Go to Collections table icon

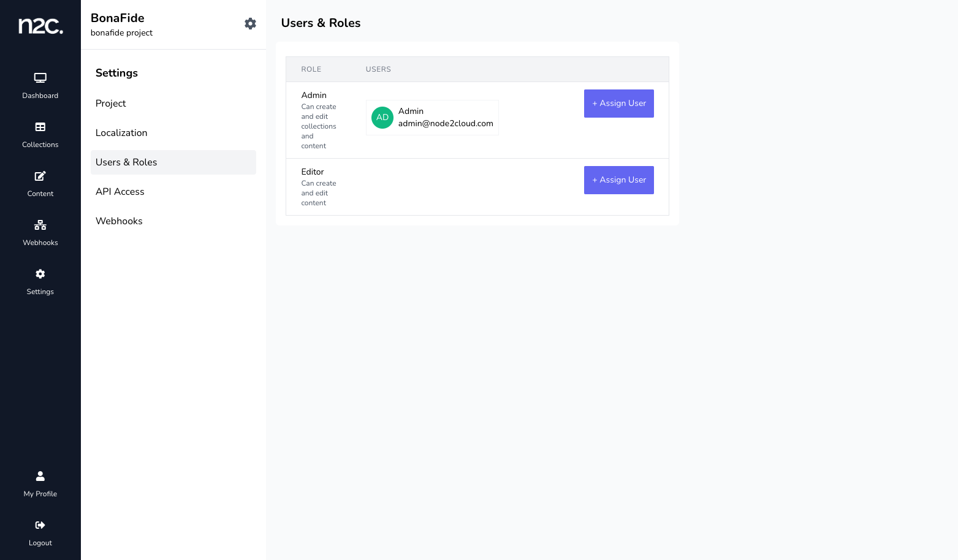(x=40, y=127)
